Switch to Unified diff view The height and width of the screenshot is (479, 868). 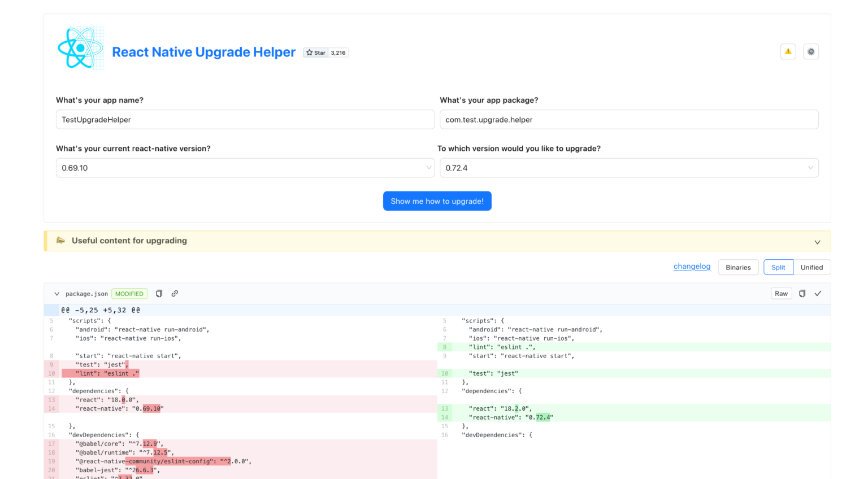pos(812,267)
